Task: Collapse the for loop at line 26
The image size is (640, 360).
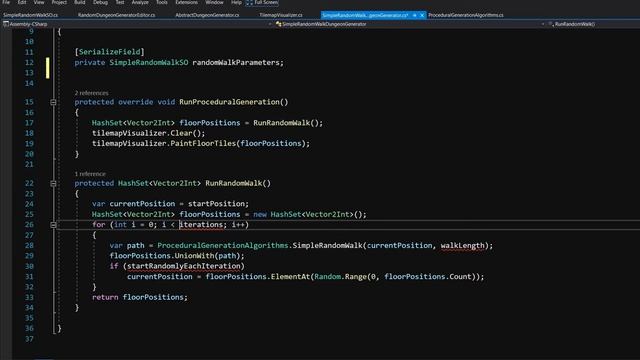Action: tap(53, 225)
